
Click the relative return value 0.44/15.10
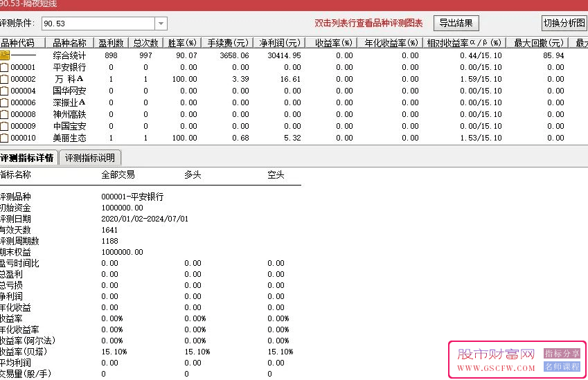[481, 55]
